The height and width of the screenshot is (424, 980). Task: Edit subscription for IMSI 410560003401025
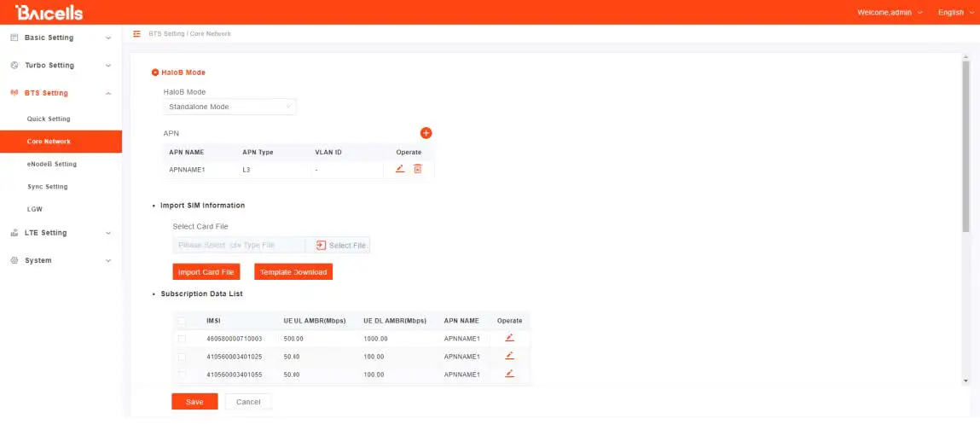509,356
